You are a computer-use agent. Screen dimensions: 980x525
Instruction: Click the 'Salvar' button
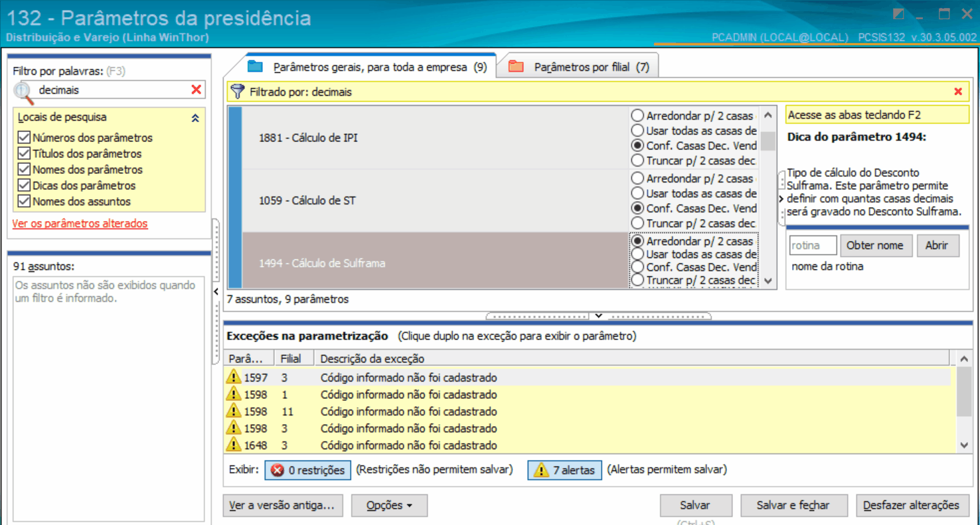695,506
